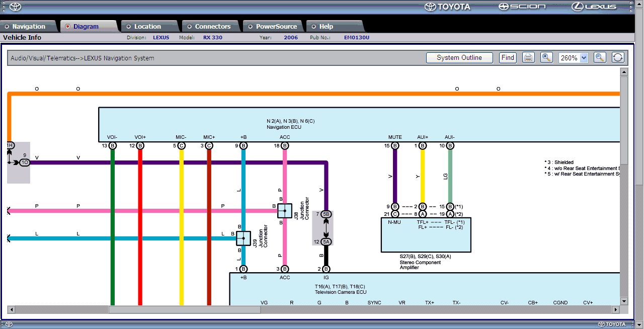Click the print icon
Image resolution: width=644 pixels, height=329 pixels.
(x=528, y=58)
